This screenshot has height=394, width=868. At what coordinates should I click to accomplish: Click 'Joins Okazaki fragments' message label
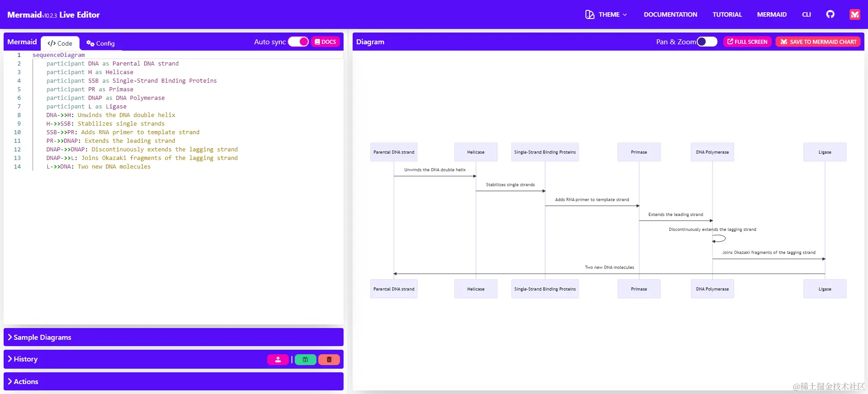(x=769, y=253)
